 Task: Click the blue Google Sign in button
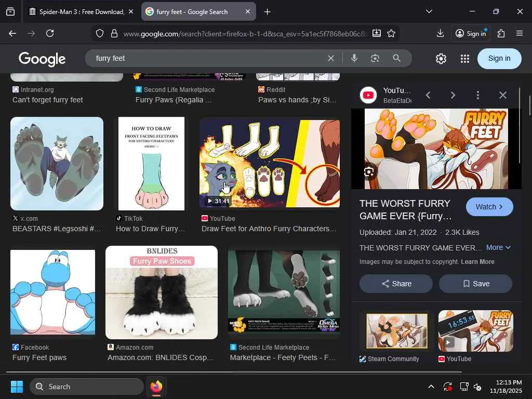pyautogui.click(x=499, y=58)
